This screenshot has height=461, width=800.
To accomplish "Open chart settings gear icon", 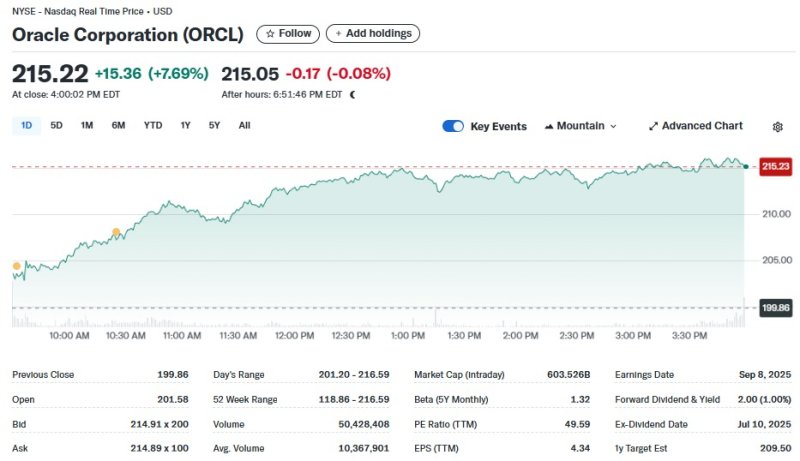I will click(x=777, y=127).
